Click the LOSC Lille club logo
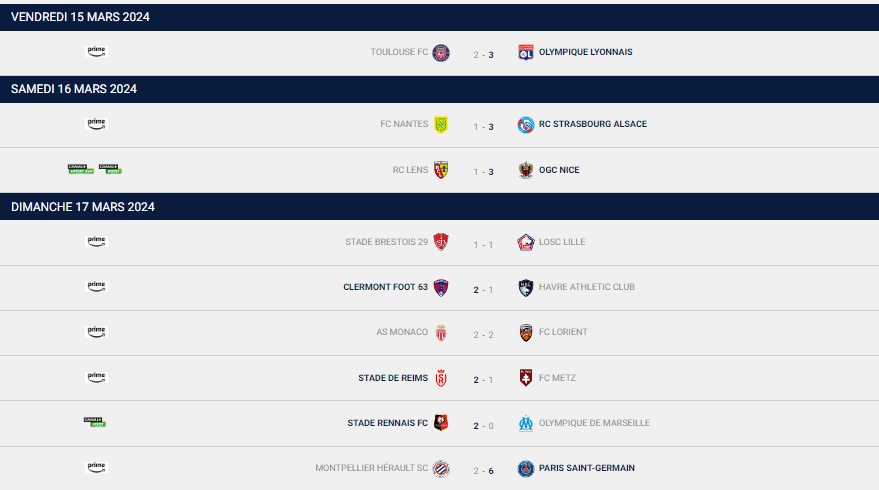Image resolution: width=879 pixels, height=490 pixels. tap(525, 242)
